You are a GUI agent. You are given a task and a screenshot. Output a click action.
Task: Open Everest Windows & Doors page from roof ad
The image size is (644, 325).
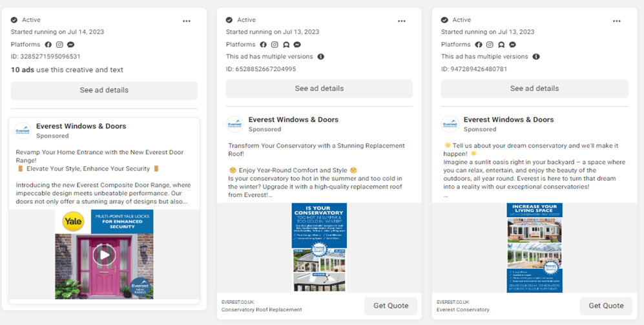pyautogui.click(x=293, y=120)
